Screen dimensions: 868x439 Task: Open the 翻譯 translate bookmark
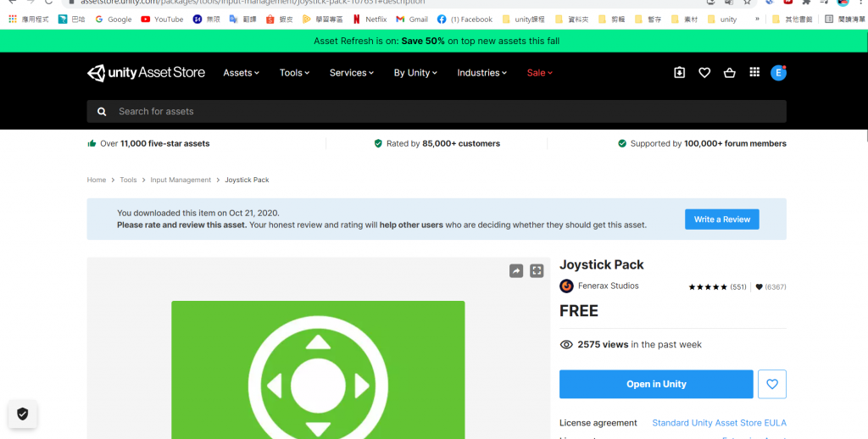pyautogui.click(x=242, y=19)
